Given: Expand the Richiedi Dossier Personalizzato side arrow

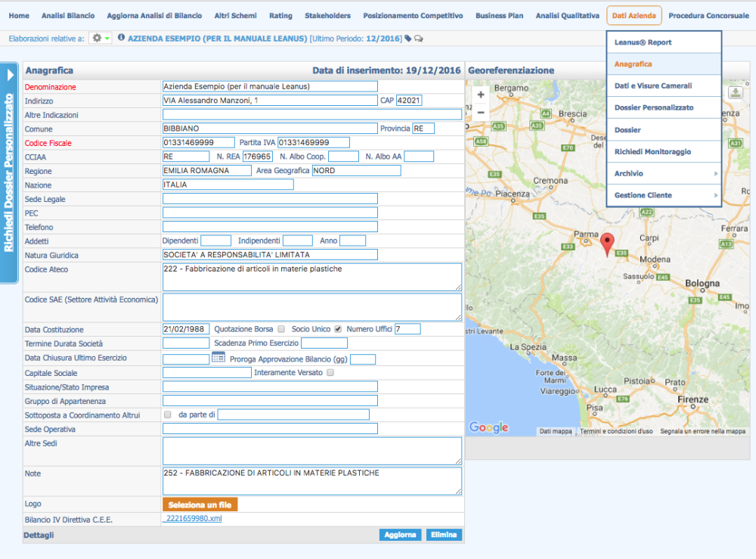Looking at the screenshot, I should pos(10,75).
